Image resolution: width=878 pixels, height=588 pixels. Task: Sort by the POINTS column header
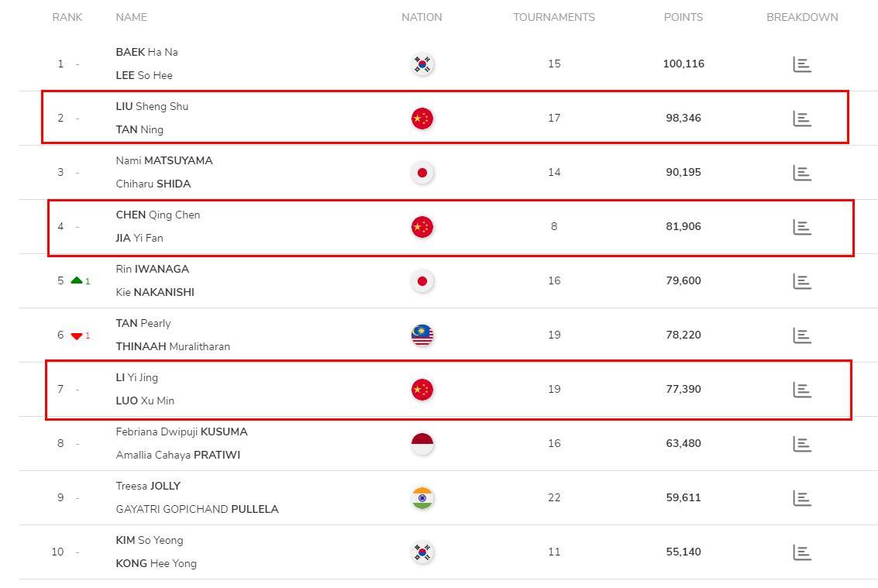683,17
